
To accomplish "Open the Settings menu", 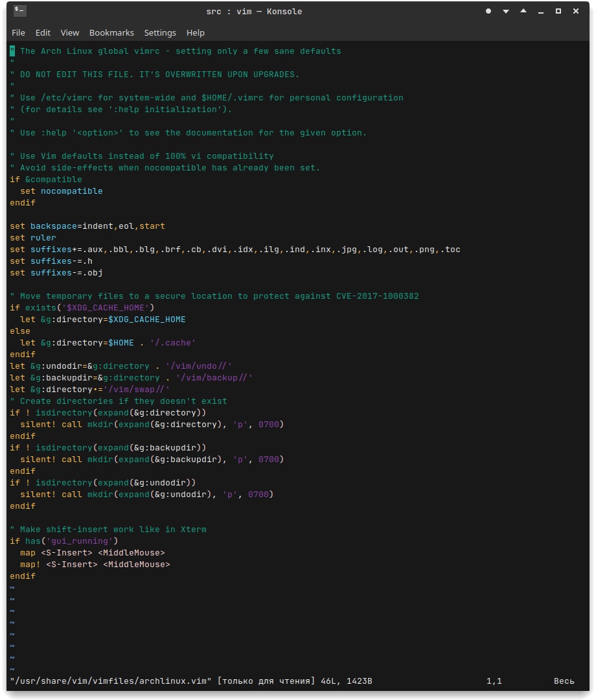I will click(x=160, y=32).
